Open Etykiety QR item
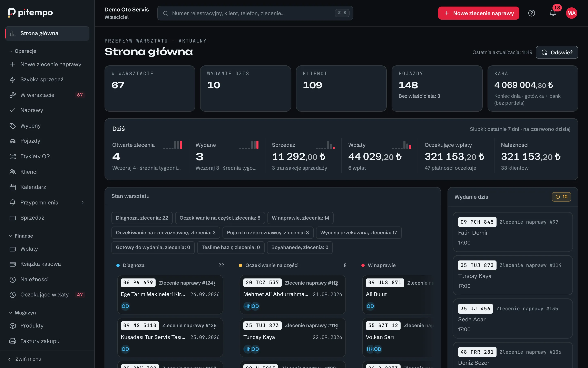Viewport: 588px width, 368px height. click(47, 156)
